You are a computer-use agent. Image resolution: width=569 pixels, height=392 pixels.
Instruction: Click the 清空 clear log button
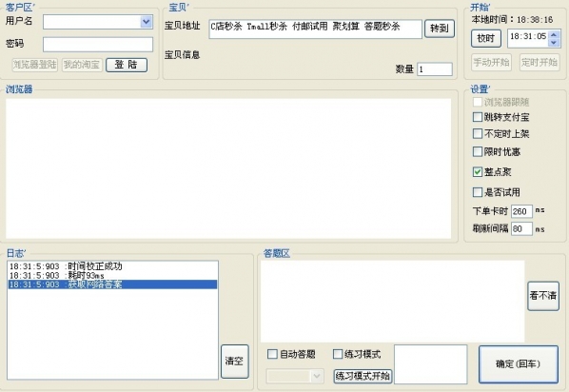(235, 362)
